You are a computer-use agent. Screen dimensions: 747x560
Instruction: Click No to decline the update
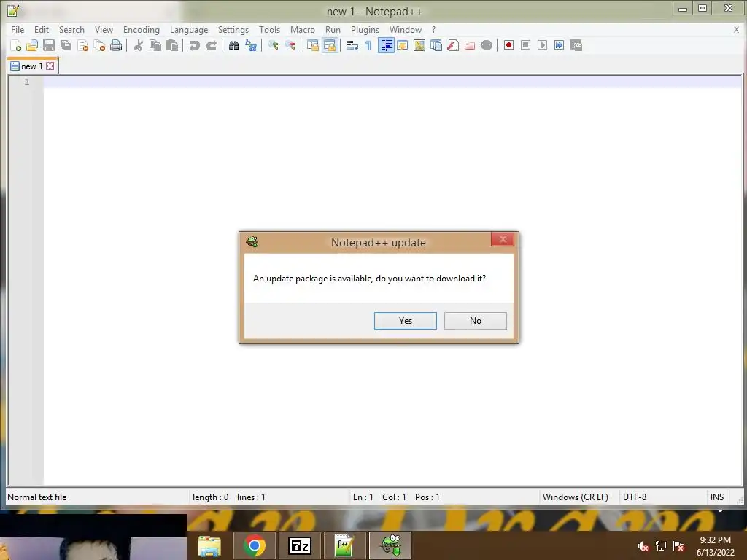[x=476, y=321]
